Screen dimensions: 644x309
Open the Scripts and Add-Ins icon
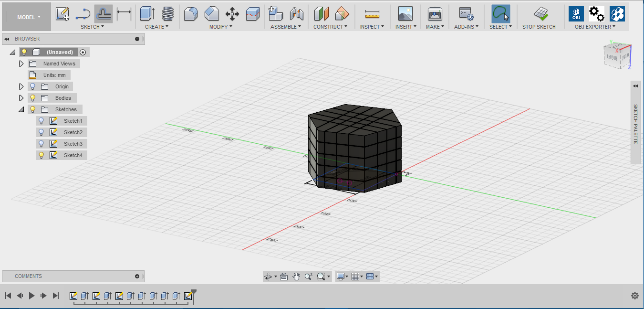point(466,14)
